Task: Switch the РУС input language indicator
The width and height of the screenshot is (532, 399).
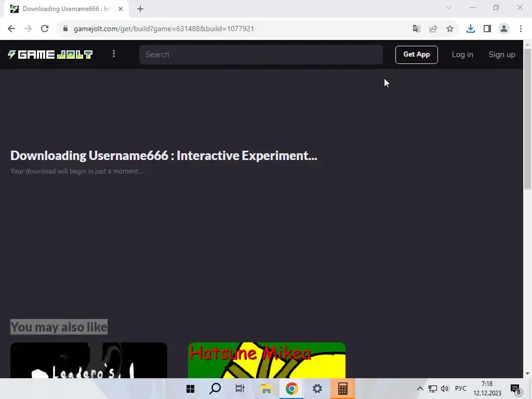Action: [x=460, y=389]
